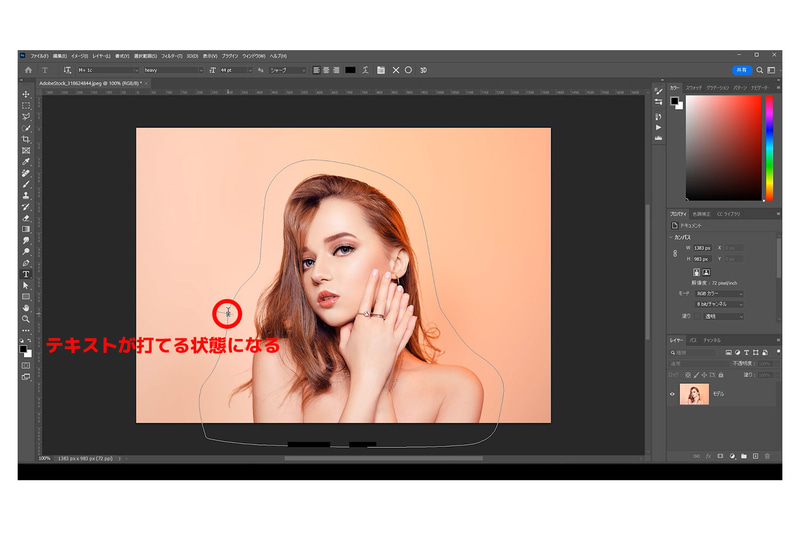Select the Frame tool
The image size is (800, 533).
click(26, 150)
